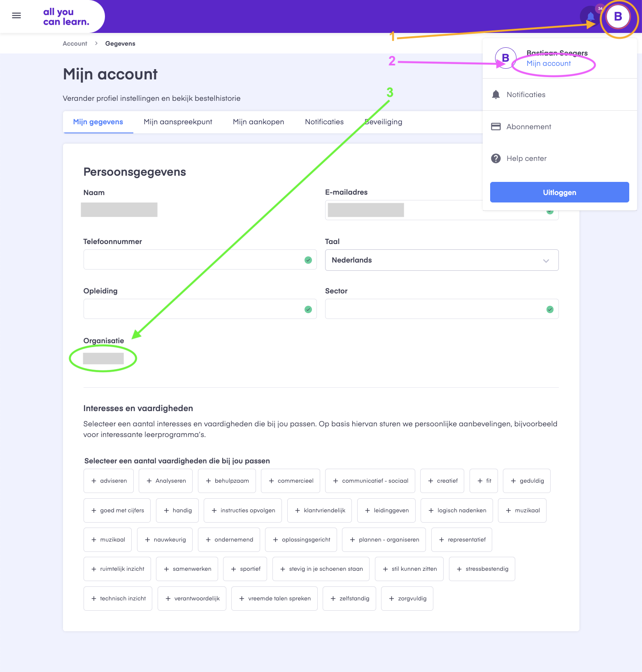Click the Account breadcrumb link

point(75,44)
